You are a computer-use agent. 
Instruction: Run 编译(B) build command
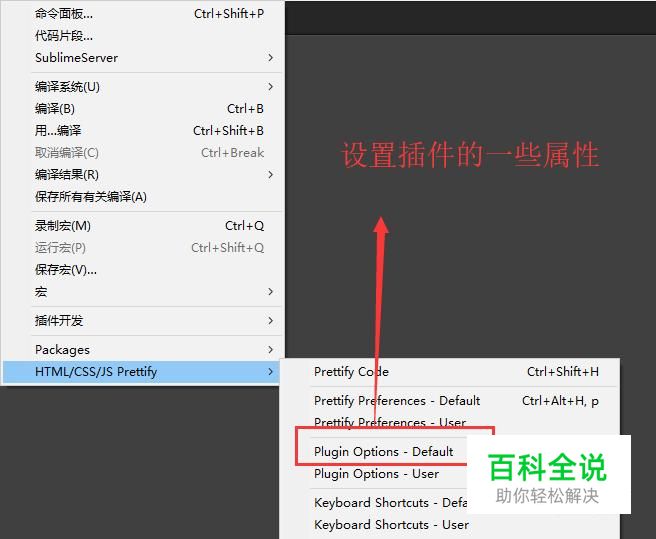coord(142,108)
